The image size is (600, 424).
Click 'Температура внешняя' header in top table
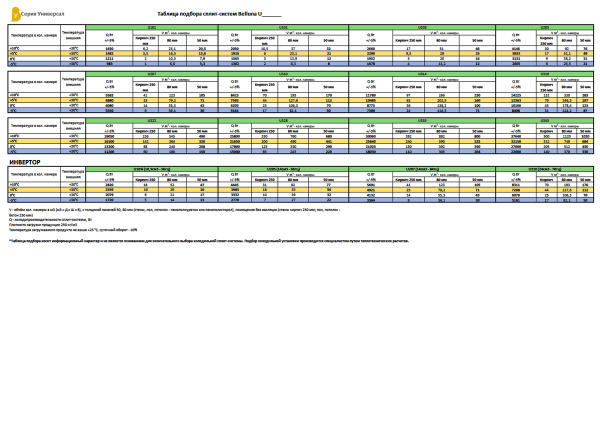click(73, 35)
